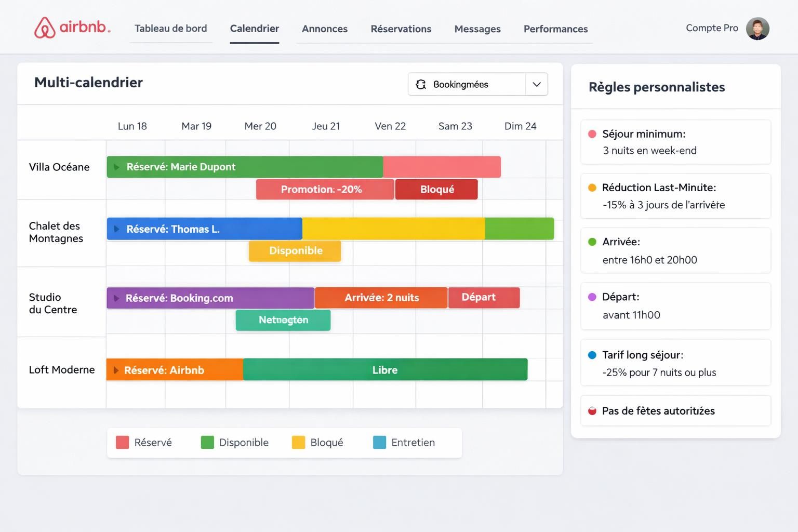
Task: Open the Arrivée rule card
Action: click(675, 250)
